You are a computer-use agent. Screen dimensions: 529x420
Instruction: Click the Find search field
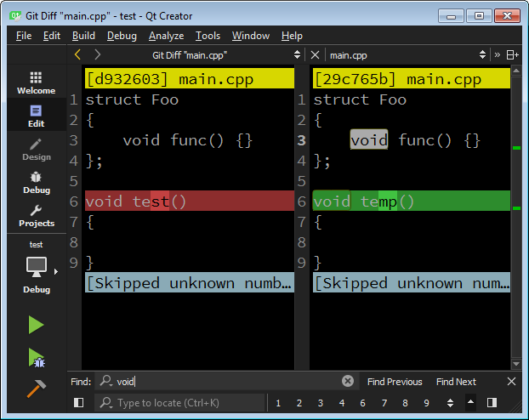point(226,382)
